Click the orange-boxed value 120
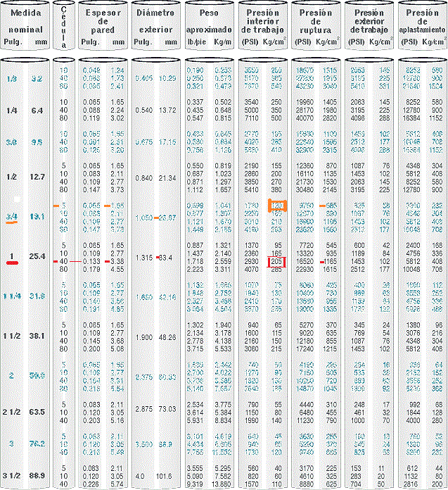This screenshot has width=448, height=490. [x=276, y=204]
